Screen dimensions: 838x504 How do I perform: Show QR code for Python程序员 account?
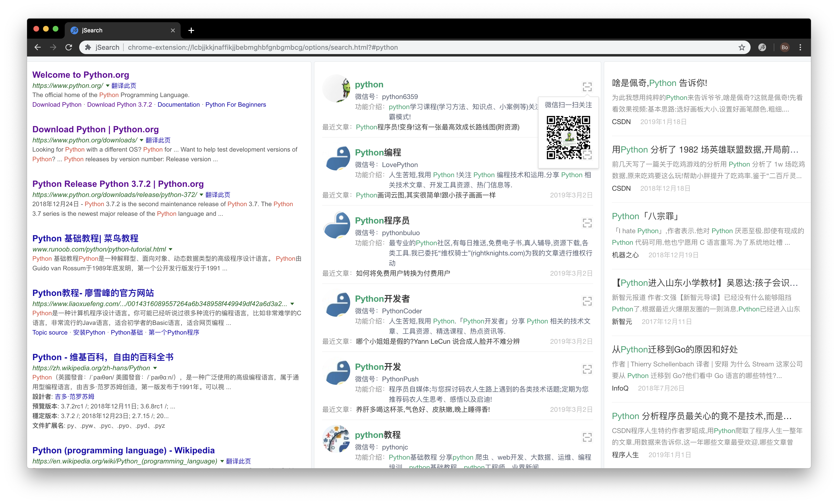pyautogui.click(x=587, y=223)
